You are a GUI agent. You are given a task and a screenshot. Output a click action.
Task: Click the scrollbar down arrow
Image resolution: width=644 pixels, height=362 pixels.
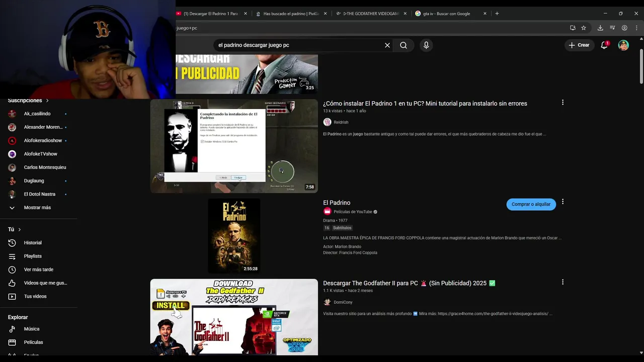[x=641, y=352]
